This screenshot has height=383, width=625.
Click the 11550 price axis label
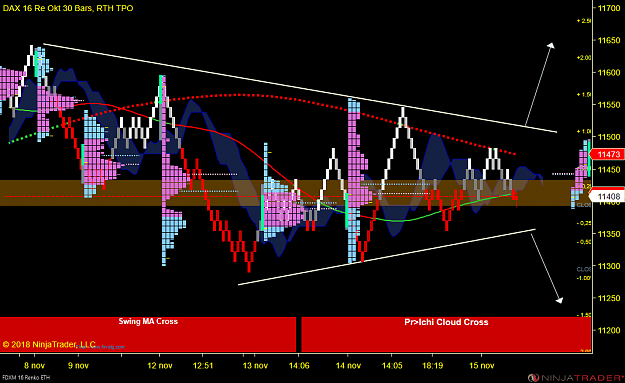click(x=609, y=105)
